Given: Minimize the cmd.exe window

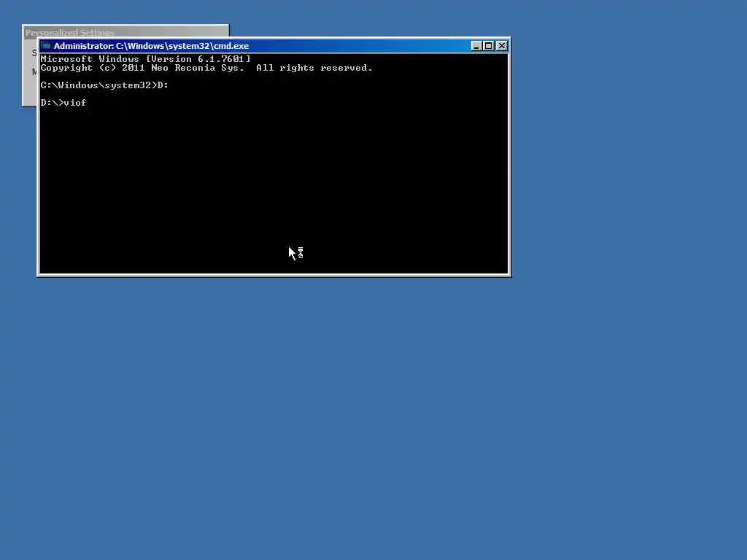Looking at the screenshot, I should click(476, 46).
